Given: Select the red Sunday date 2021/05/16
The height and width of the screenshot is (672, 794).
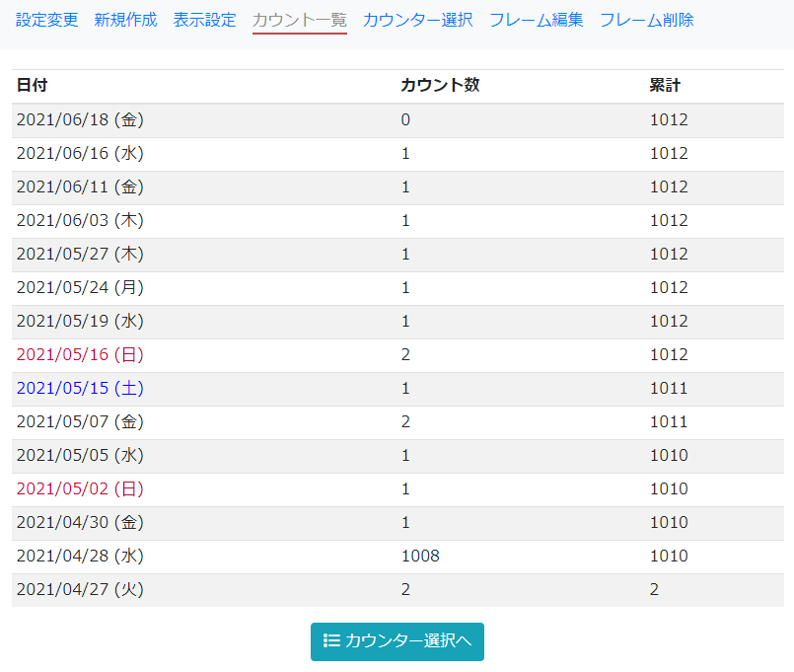Looking at the screenshot, I should (x=80, y=354).
